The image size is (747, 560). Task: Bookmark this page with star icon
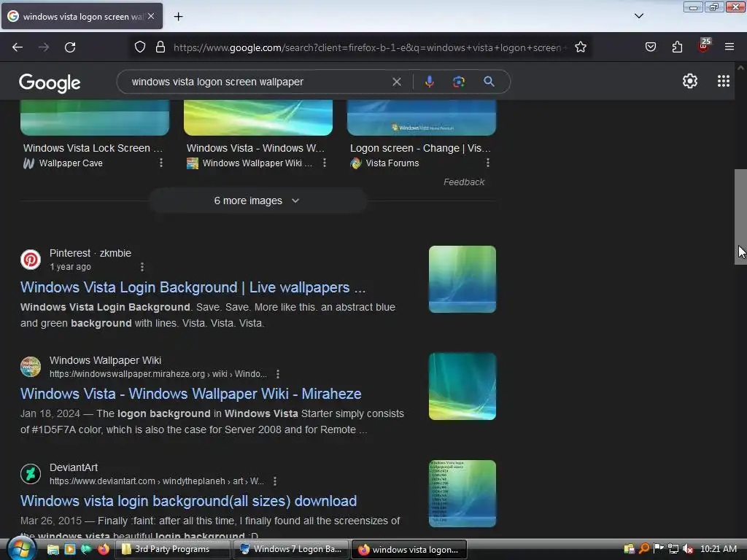(x=580, y=47)
